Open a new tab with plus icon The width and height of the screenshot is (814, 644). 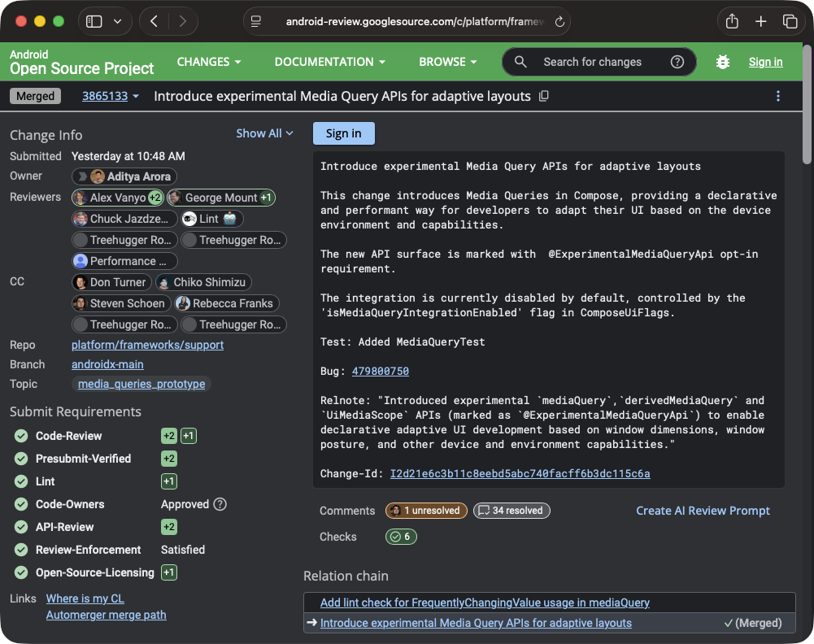click(x=760, y=21)
